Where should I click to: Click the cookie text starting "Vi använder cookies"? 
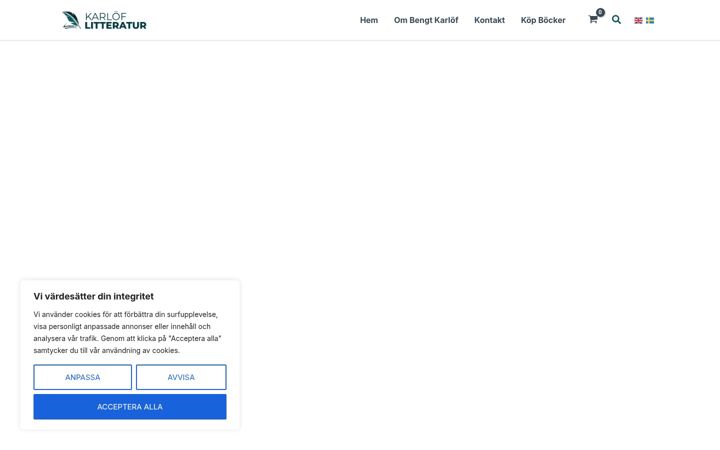tap(127, 332)
